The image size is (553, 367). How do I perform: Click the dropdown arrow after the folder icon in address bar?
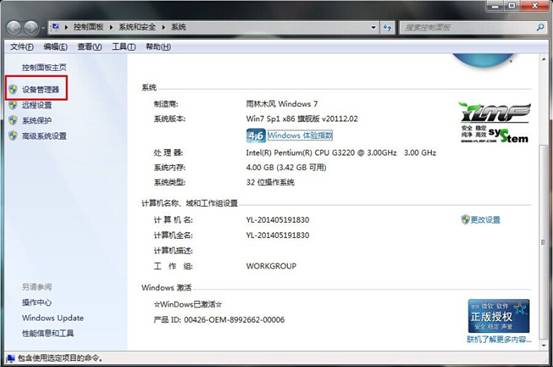66,27
